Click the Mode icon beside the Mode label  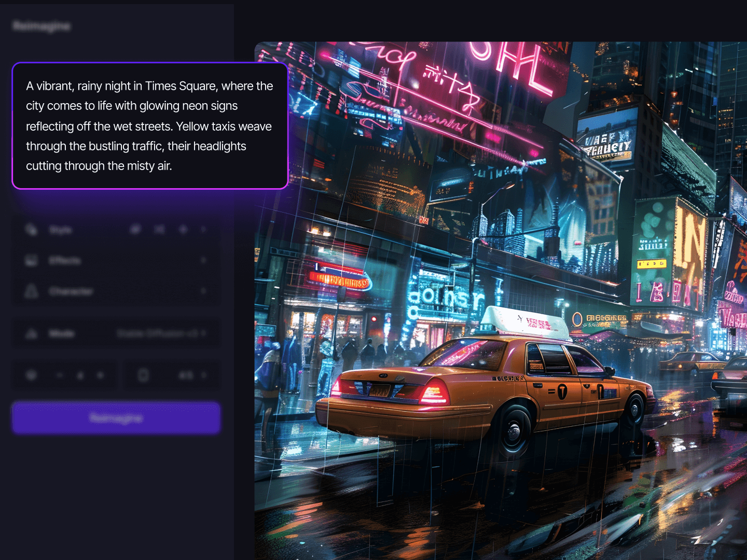pyautogui.click(x=32, y=333)
